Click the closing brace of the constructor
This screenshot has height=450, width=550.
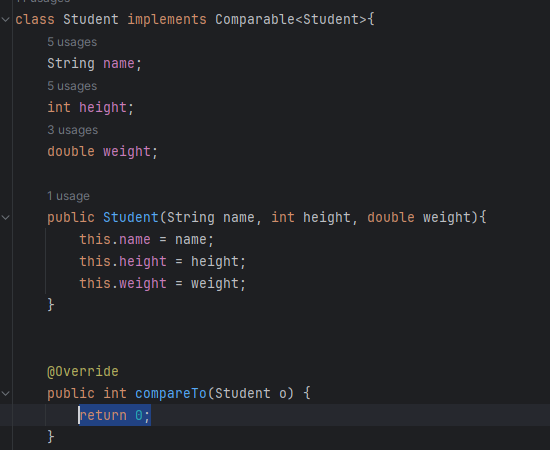tap(51, 305)
